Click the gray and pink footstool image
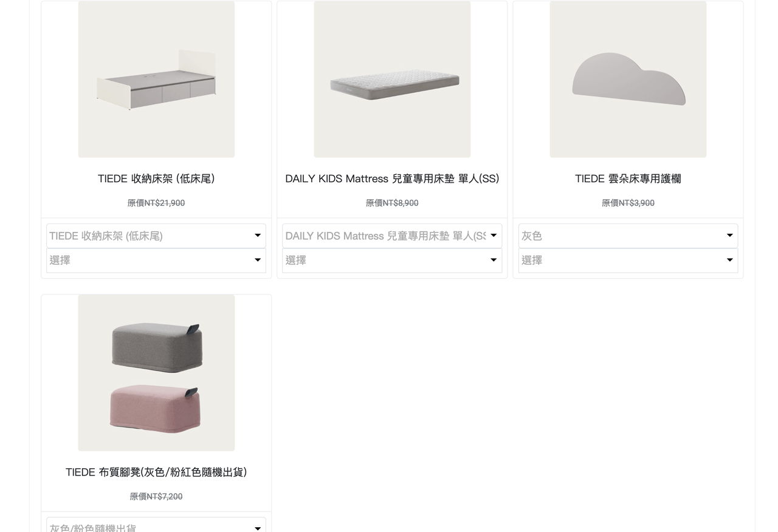This screenshot has height=532, width=778. click(x=156, y=372)
